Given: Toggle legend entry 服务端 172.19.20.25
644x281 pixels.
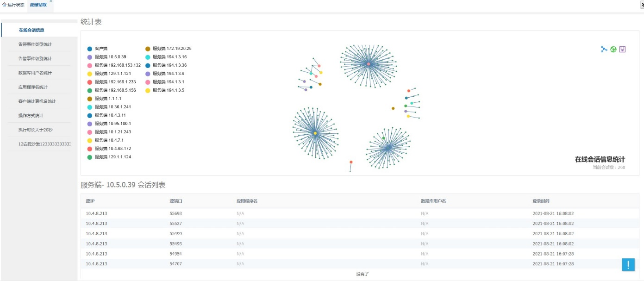Looking at the screenshot, I should pyautogui.click(x=168, y=49).
